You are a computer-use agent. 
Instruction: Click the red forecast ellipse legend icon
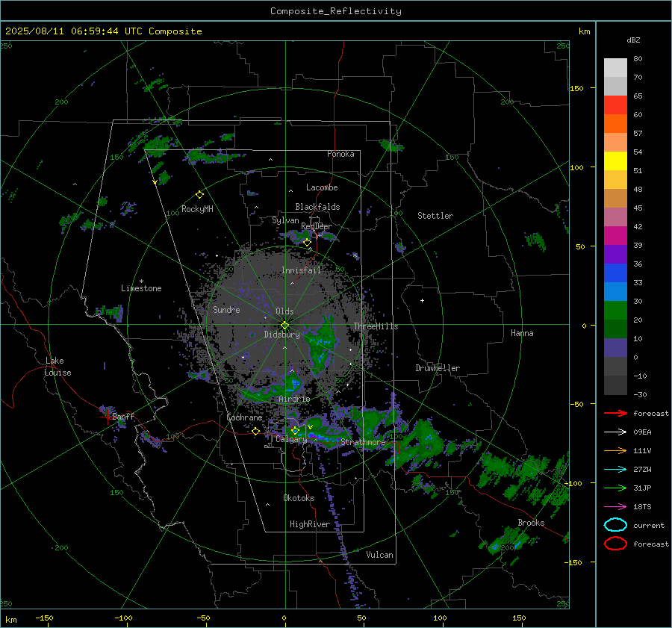[615, 544]
